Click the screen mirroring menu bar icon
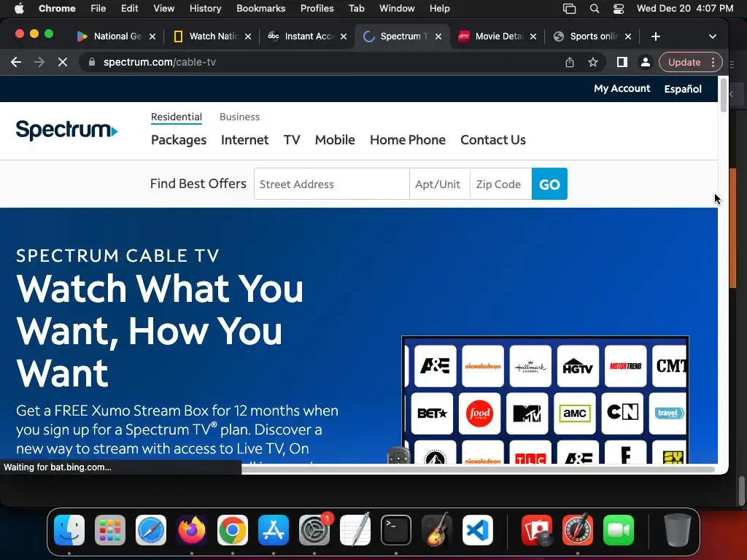This screenshot has width=747, height=560. coord(569,9)
